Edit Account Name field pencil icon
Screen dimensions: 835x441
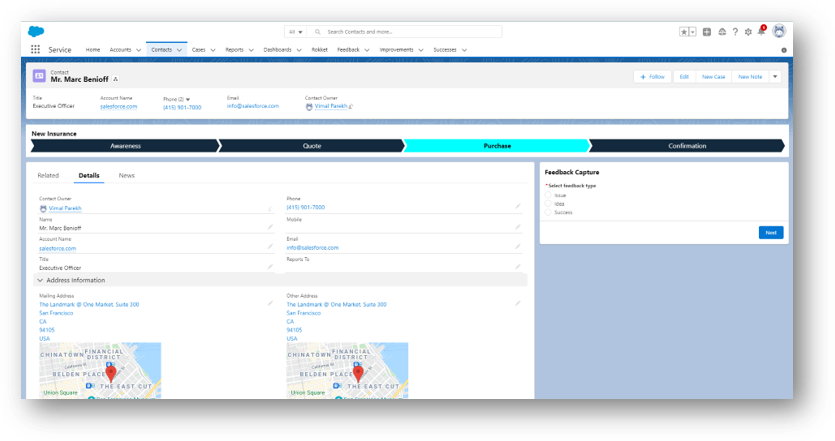click(270, 247)
